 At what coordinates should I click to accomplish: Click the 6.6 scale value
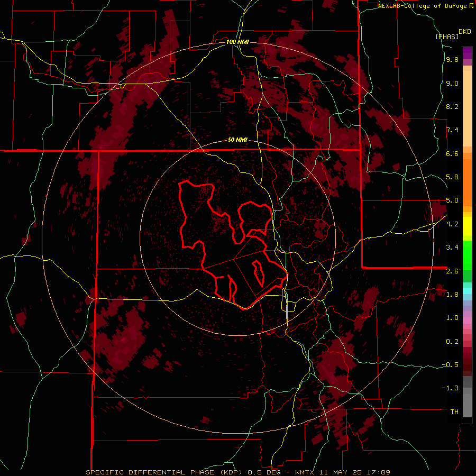click(x=452, y=154)
